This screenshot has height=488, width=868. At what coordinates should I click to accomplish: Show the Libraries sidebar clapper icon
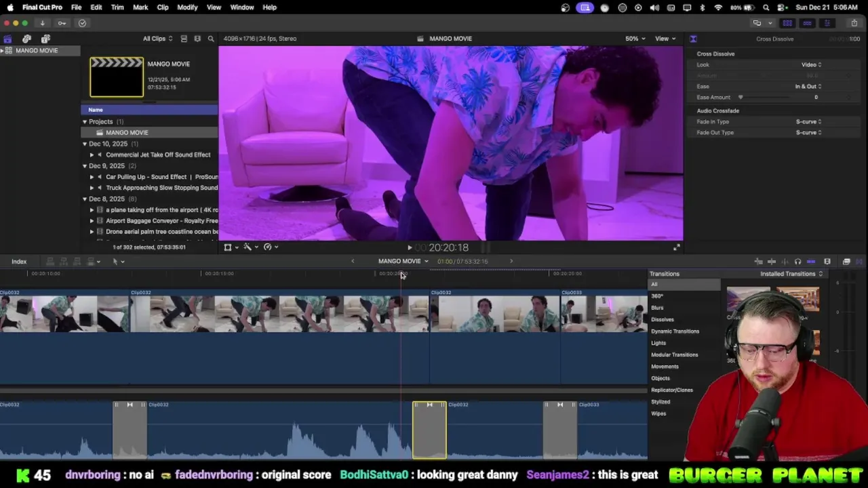click(7, 39)
